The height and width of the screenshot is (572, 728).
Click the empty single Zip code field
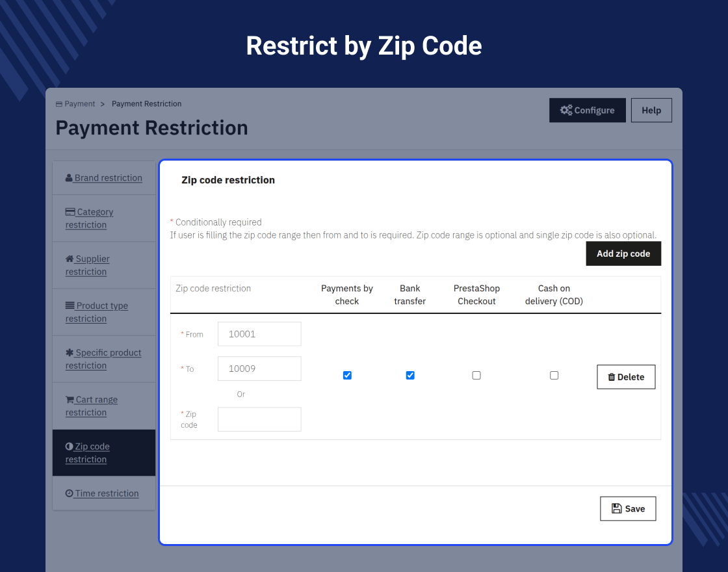click(x=259, y=419)
